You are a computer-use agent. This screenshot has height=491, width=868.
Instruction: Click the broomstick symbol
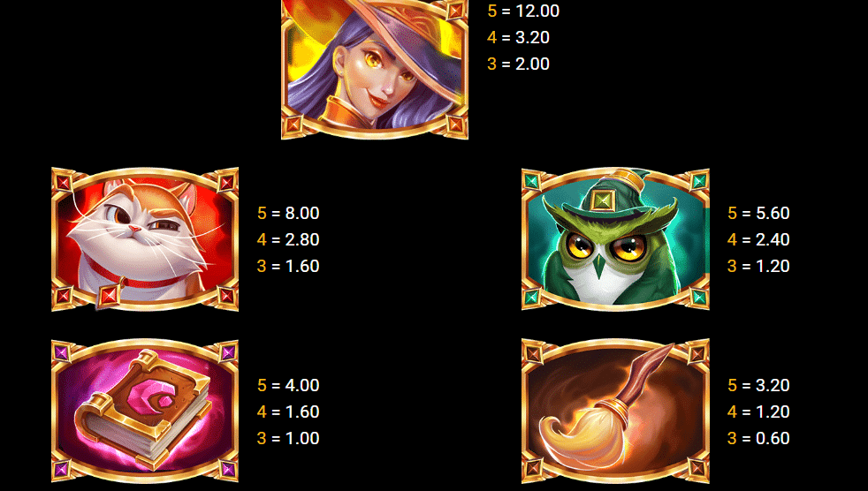615,411
